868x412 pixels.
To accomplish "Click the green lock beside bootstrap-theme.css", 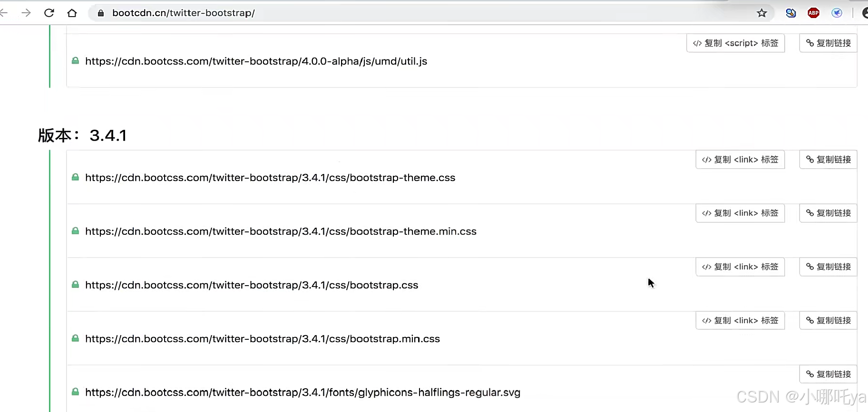I will (75, 177).
